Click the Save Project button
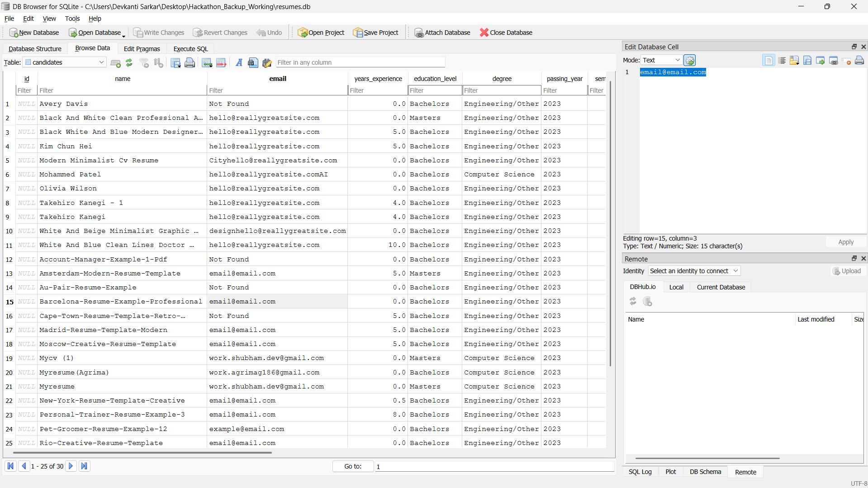The image size is (868, 488). pos(376,33)
